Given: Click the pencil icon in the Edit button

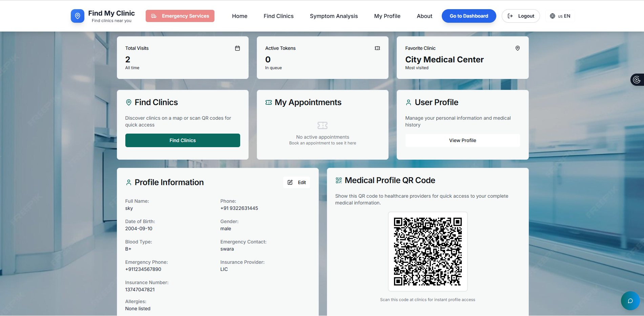Looking at the screenshot, I should (x=290, y=182).
